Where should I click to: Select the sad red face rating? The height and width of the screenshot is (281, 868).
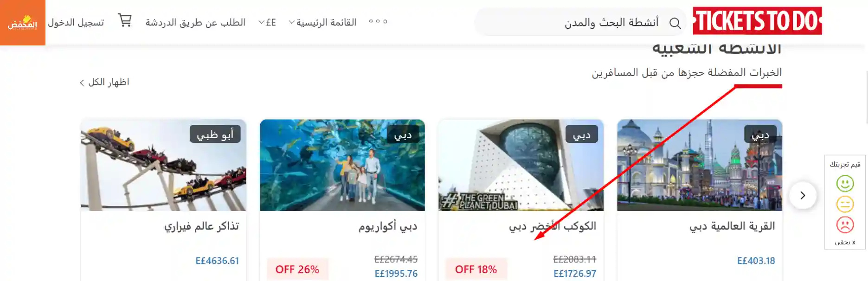point(845,225)
